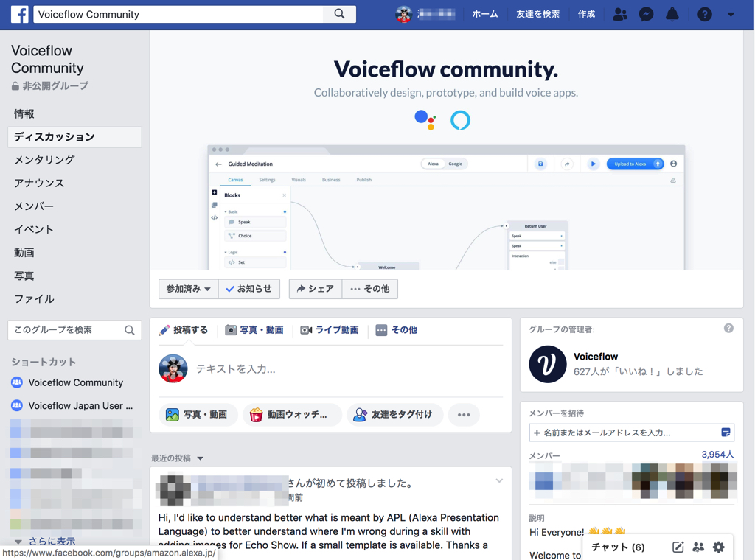
Task: Click the note icon in invite field
Action: click(726, 433)
